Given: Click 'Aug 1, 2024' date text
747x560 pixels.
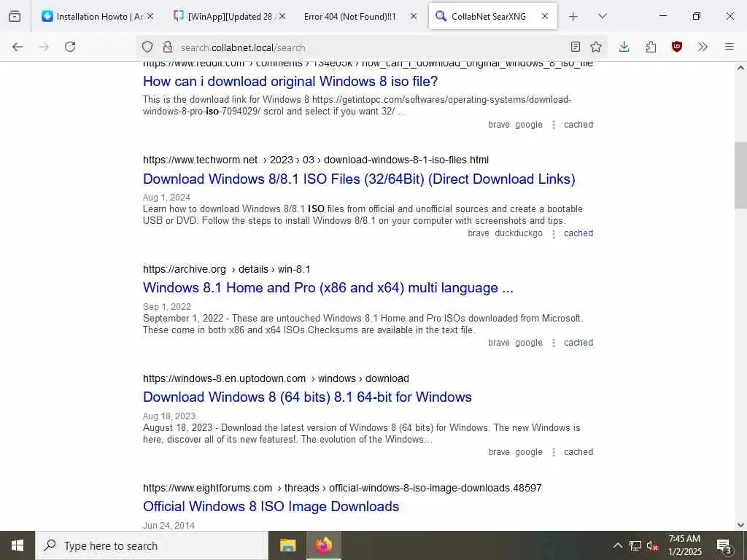Looking at the screenshot, I should point(167,198).
